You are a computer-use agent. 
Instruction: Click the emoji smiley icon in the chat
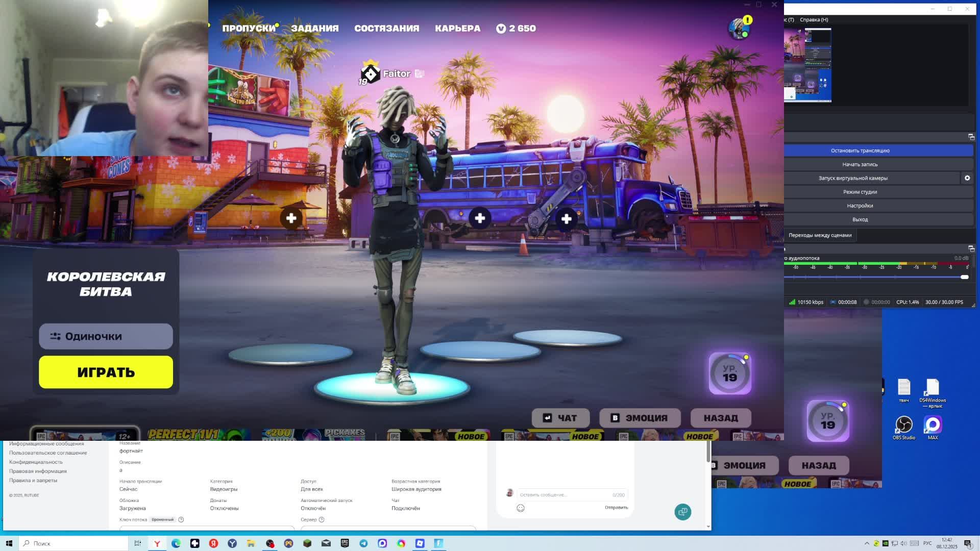click(520, 508)
